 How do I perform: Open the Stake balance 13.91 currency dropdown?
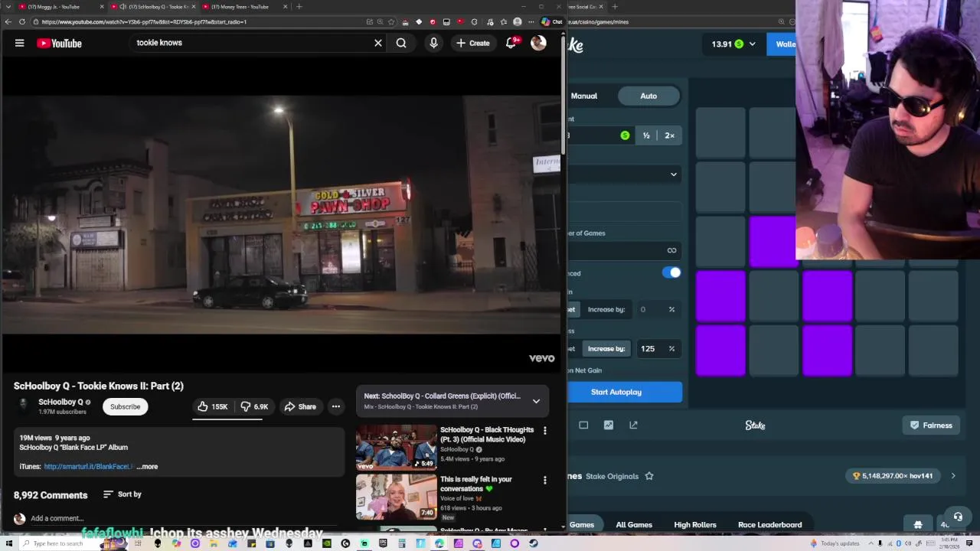(733, 44)
